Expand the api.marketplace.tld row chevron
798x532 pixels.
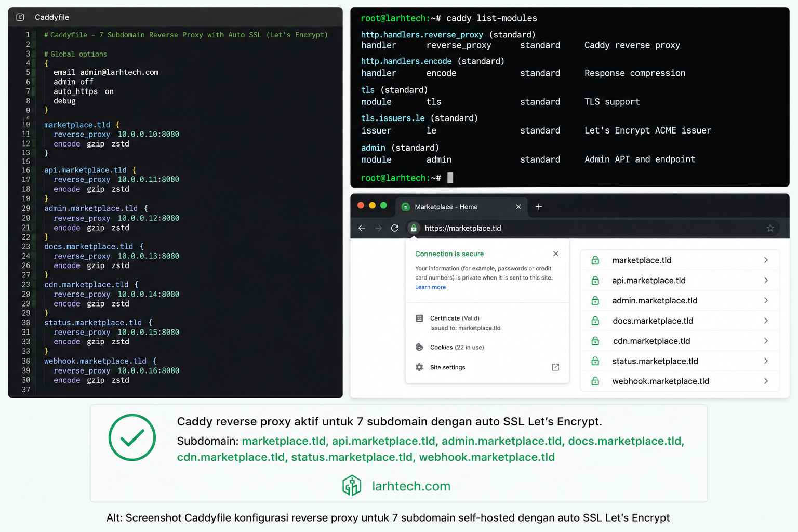(x=766, y=281)
